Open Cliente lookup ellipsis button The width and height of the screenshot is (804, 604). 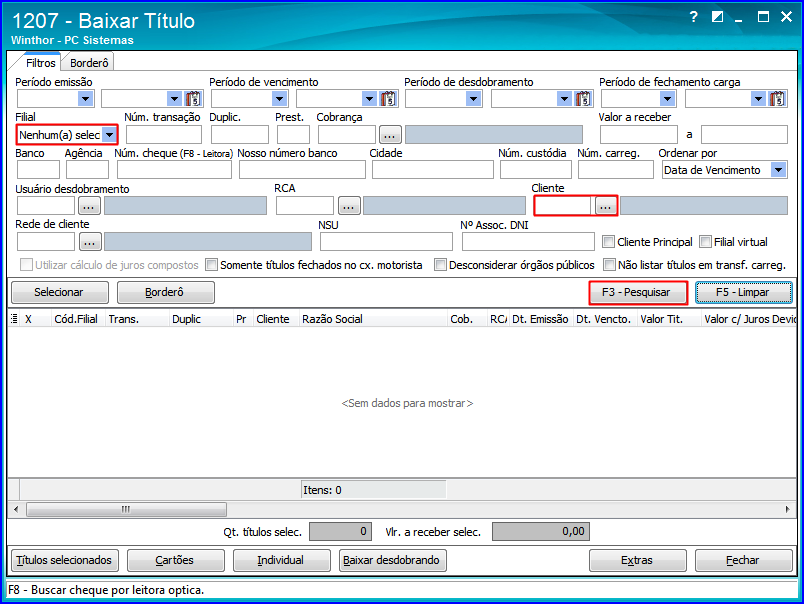[x=606, y=206]
